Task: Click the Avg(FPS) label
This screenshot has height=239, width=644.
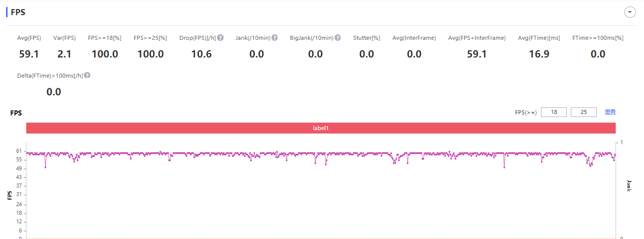Action: point(29,38)
